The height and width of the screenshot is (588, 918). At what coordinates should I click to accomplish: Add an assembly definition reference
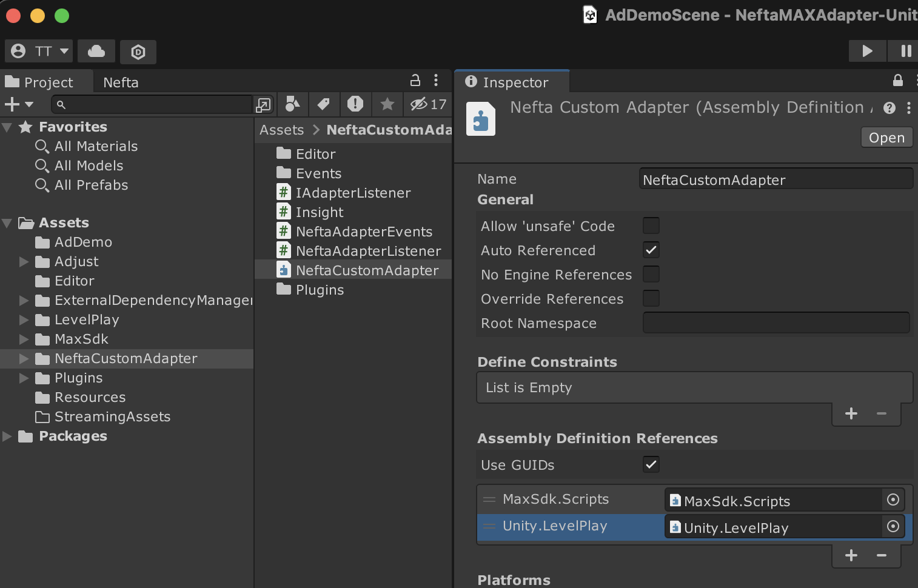851,555
